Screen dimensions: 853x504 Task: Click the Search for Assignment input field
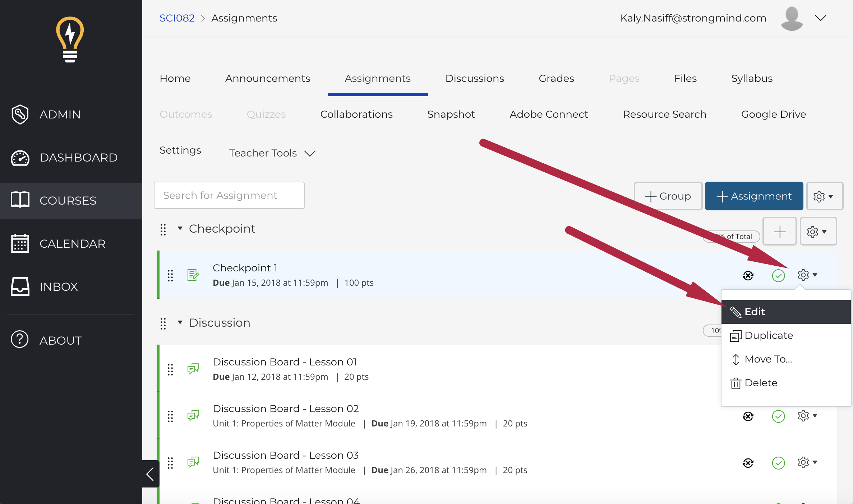pyautogui.click(x=229, y=195)
